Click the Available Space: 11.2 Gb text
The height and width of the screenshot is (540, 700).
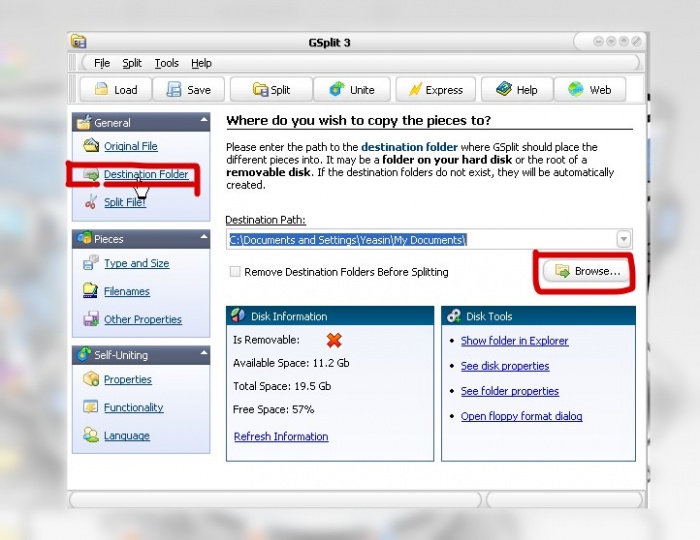[x=291, y=363]
